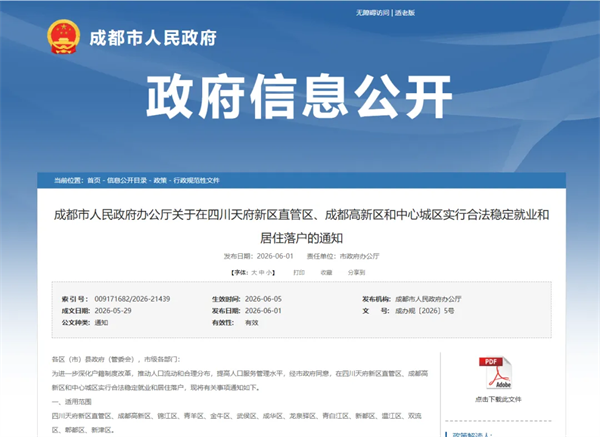Select 发布机构 value 成都市人民政府办公厅

coord(428,299)
